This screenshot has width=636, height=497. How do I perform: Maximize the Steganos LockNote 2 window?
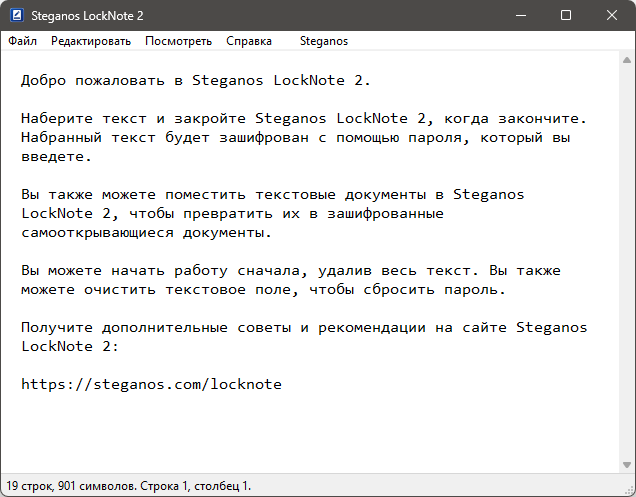point(566,15)
